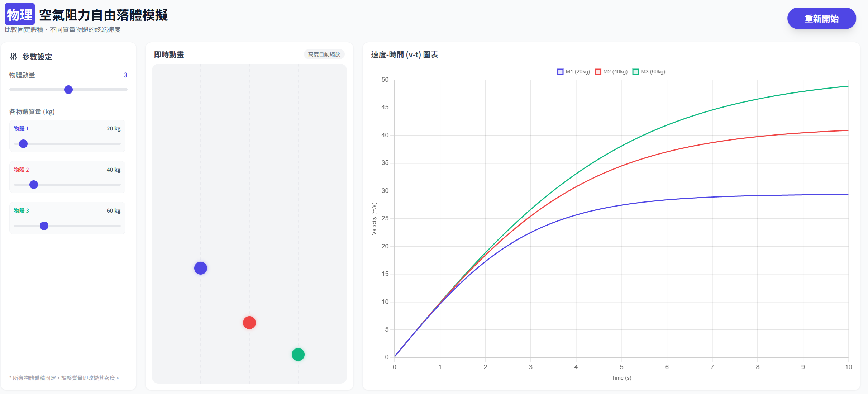Click the 參數設定 sliders icon

click(x=14, y=57)
